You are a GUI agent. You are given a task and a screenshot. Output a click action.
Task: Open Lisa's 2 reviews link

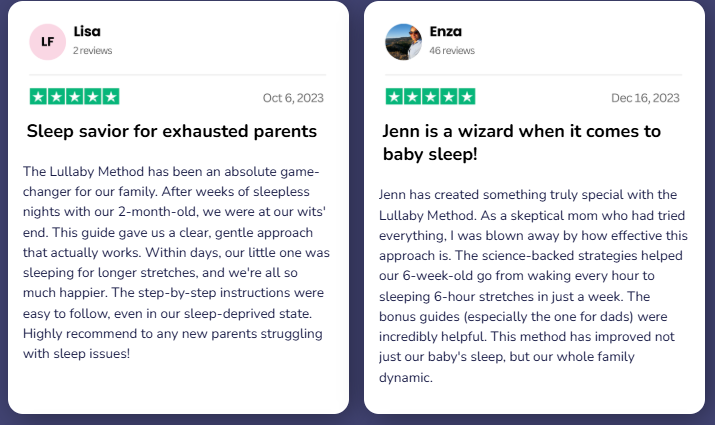93,51
